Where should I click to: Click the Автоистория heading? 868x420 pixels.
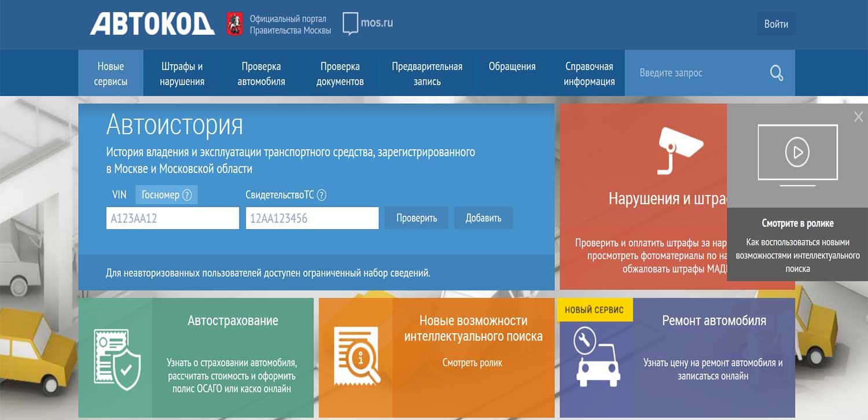click(175, 125)
